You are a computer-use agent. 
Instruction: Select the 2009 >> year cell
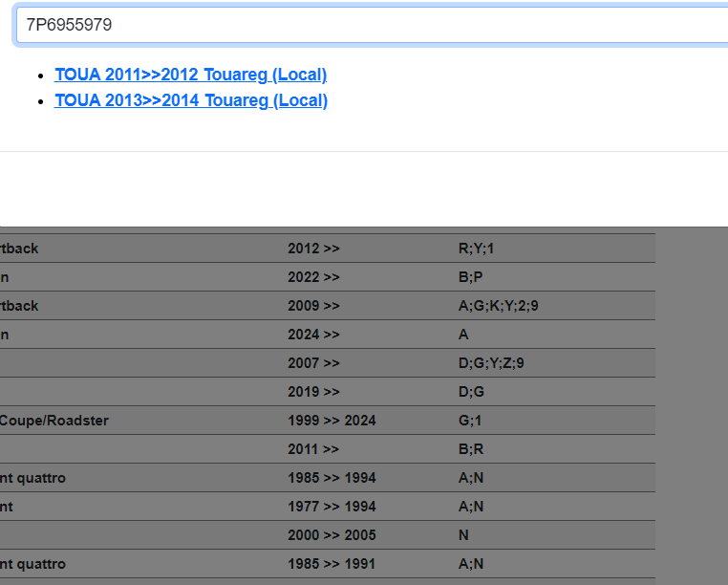pos(313,306)
